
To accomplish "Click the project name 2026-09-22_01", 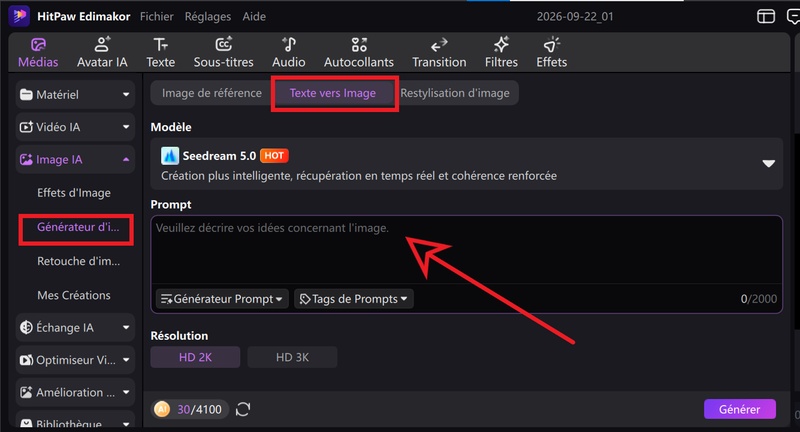I will click(x=575, y=16).
